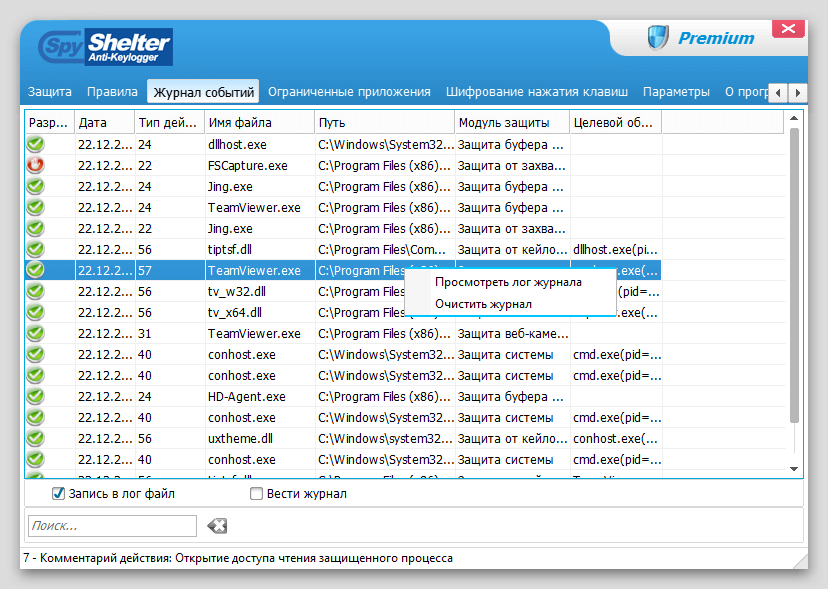Select the 'tv_w32.dll' file name cell
The width and height of the screenshot is (828, 589).
(x=237, y=292)
